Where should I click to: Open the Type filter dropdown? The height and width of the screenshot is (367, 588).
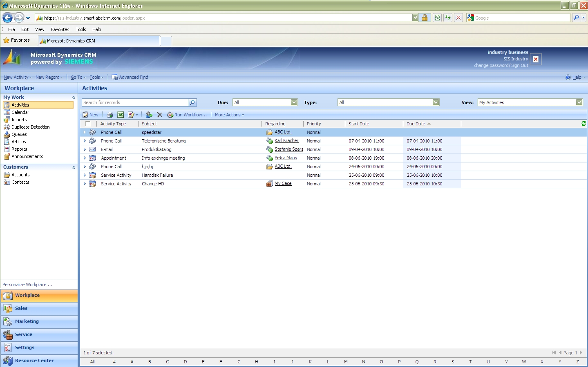[x=436, y=102]
